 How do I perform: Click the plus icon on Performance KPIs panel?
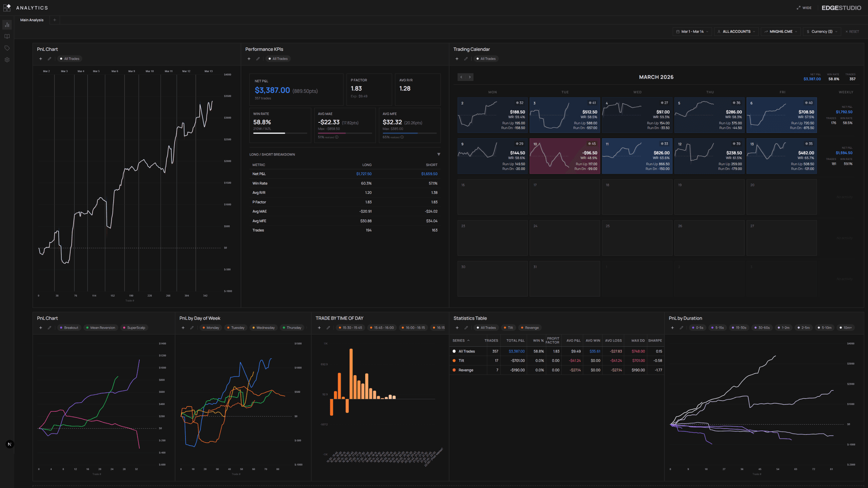(249, 58)
